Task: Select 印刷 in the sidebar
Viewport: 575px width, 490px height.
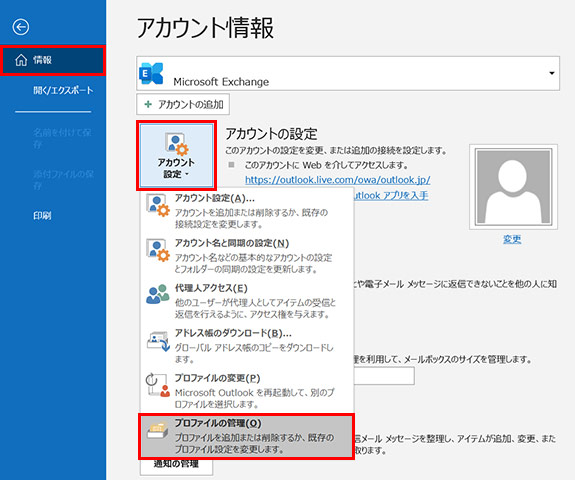Action: tap(42, 216)
